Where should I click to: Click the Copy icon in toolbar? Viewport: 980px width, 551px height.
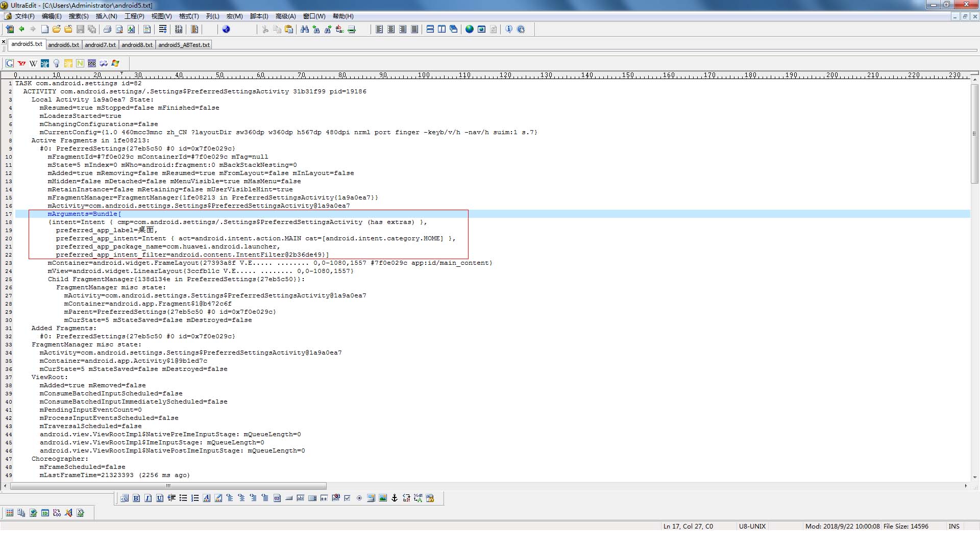pos(277,29)
